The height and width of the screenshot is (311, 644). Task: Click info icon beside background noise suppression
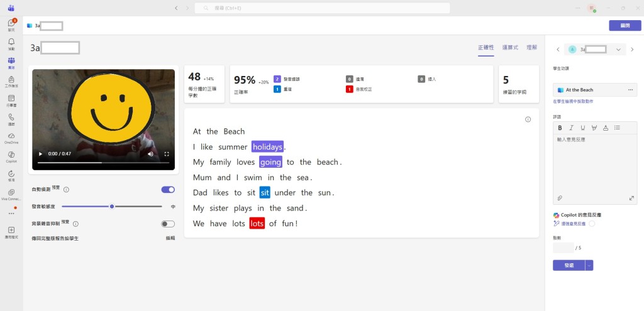pyautogui.click(x=75, y=224)
